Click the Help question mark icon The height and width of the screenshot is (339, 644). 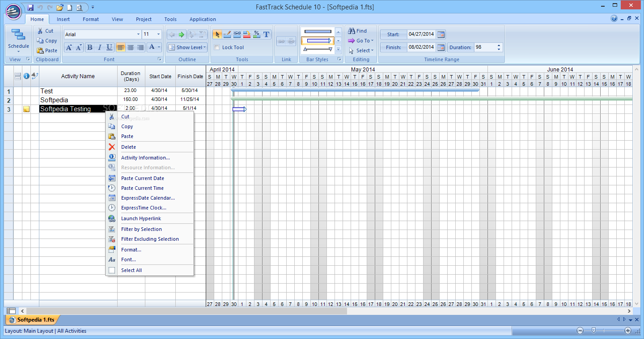point(614,19)
